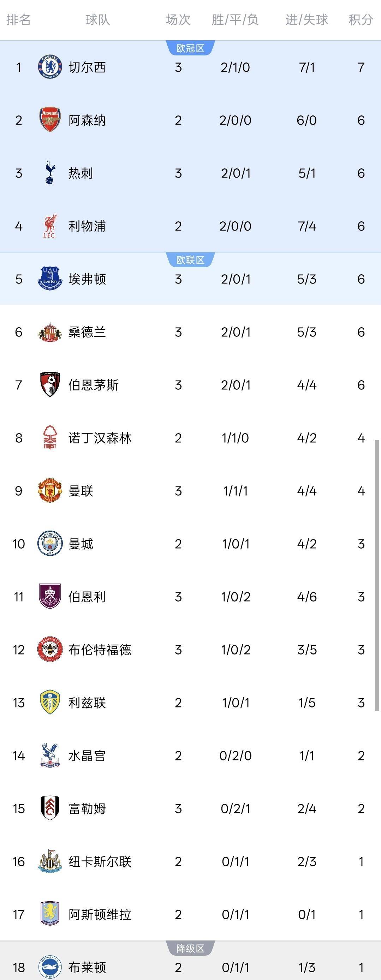Tap the 欧冠区 zone label
Viewport: 381px width, 980px height.
pyautogui.click(x=190, y=48)
